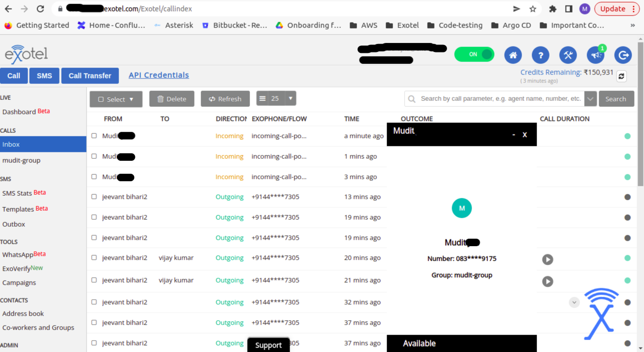The image size is (644, 352).
Task: Click the Search button
Action: tap(616, 99)
